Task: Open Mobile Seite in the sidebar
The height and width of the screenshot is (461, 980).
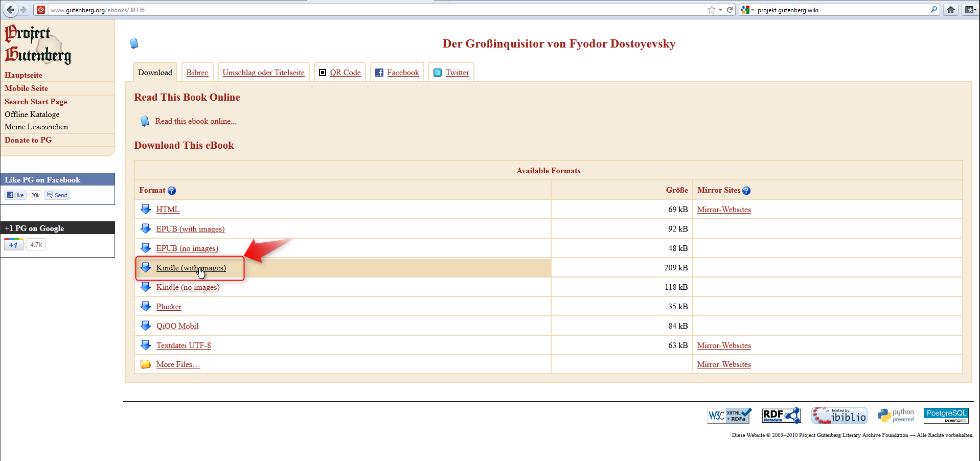Action: point(26,88)
